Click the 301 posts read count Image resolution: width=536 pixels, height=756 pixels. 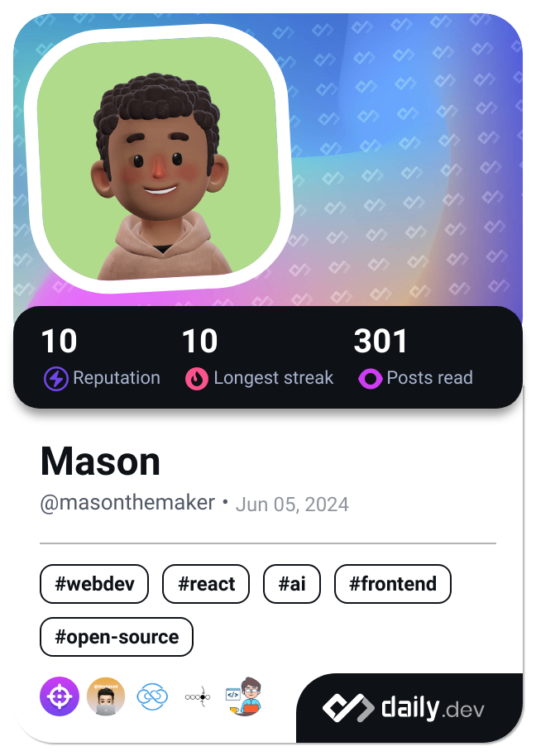pos(380,342)
